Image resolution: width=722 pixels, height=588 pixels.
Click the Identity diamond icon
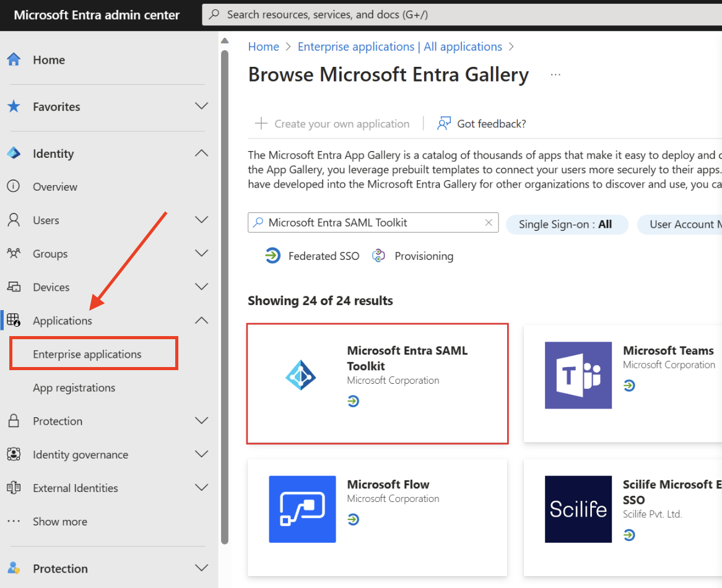[x=14, y=153]
